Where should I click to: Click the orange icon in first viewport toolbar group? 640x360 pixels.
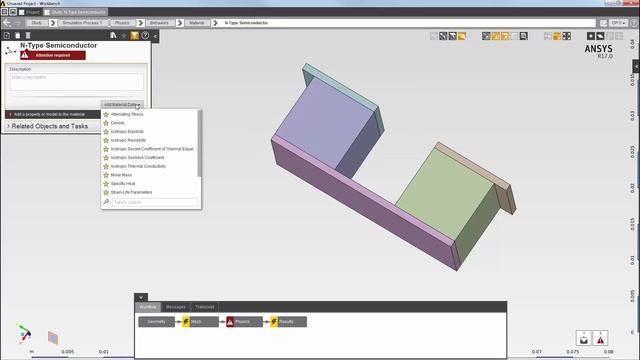462,36
